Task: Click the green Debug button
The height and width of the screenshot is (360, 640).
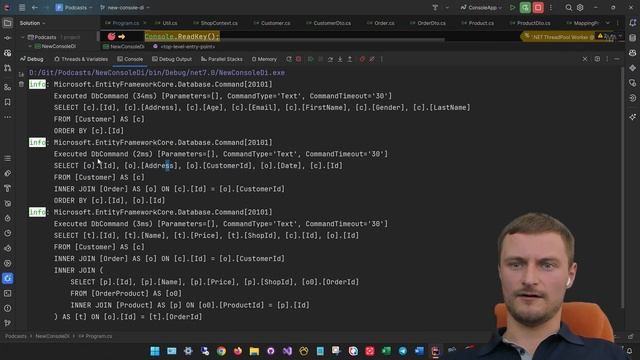Action: (x=525, y=7)
